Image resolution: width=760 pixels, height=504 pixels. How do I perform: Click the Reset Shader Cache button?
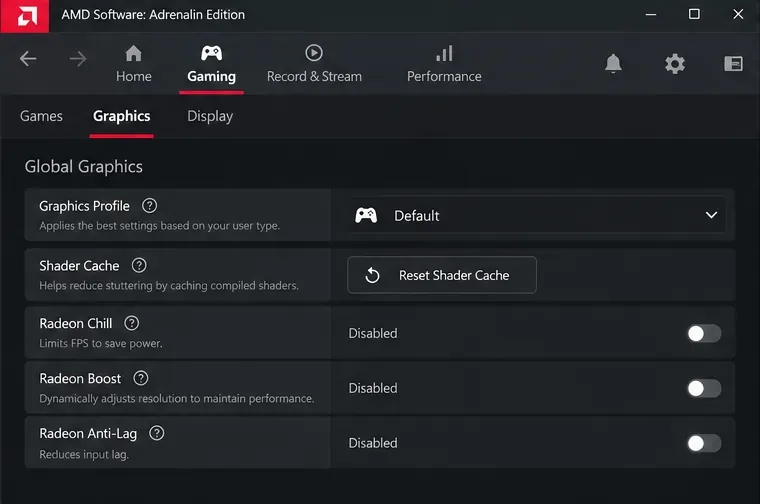442,275
